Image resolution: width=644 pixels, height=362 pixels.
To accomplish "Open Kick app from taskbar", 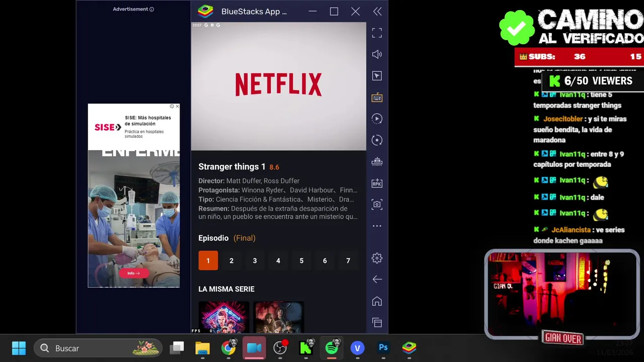I will pos(306,348).
